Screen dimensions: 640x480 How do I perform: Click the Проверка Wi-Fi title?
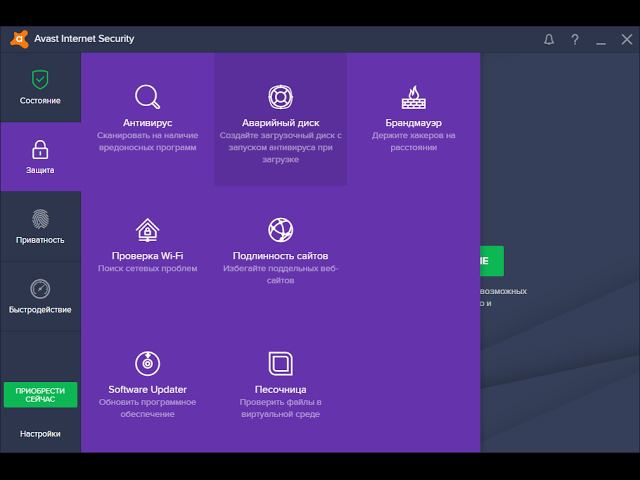pyautogui.click(x=147, y=256)
